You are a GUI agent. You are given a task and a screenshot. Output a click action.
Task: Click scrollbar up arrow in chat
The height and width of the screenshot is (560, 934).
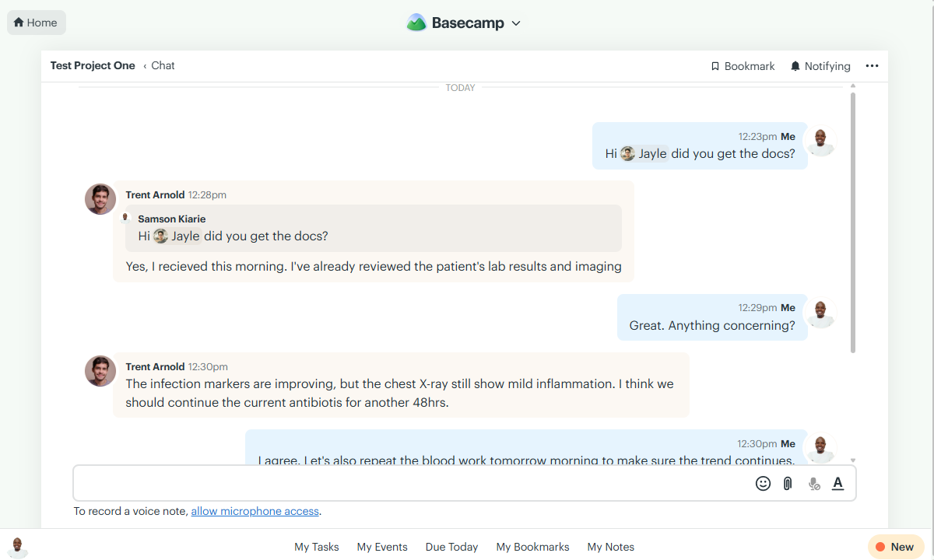coord(853,86)
